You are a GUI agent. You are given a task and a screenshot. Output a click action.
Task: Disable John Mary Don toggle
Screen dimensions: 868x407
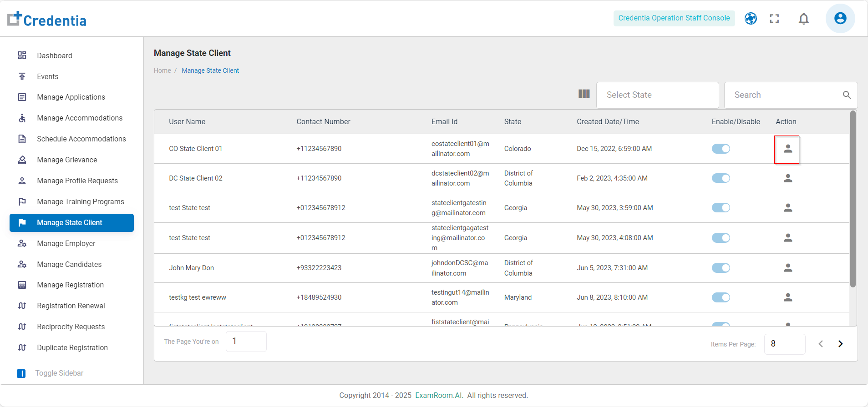(x=721, y=268)
